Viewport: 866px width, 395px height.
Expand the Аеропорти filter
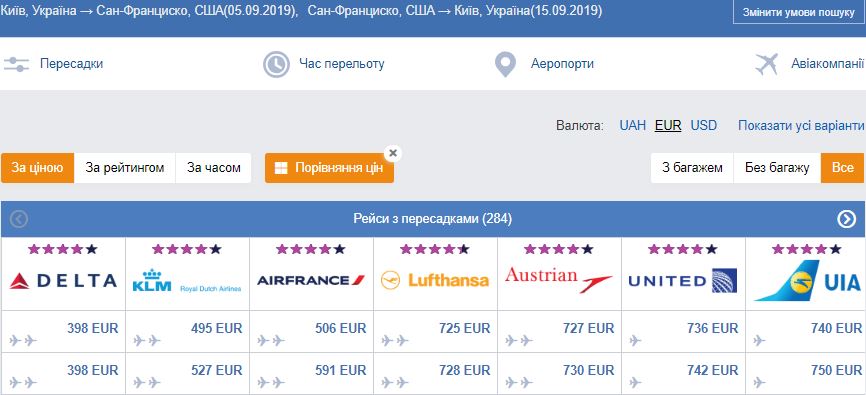[562, 64]
